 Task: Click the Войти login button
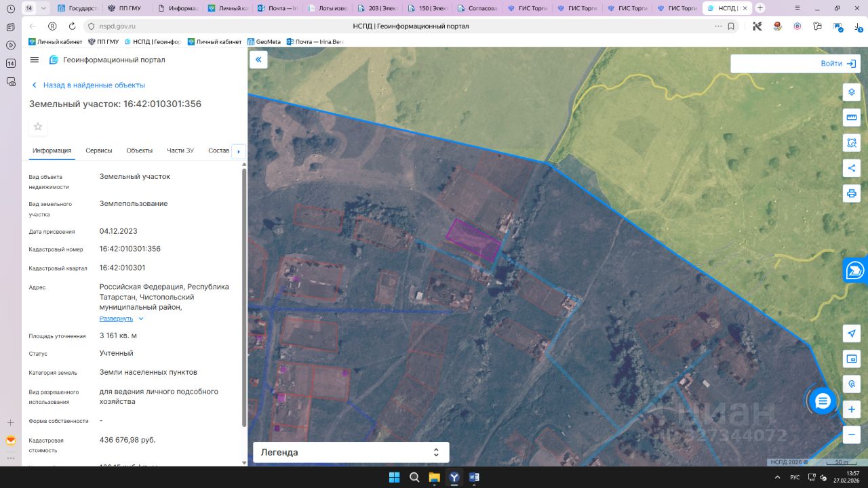[838, 63]
